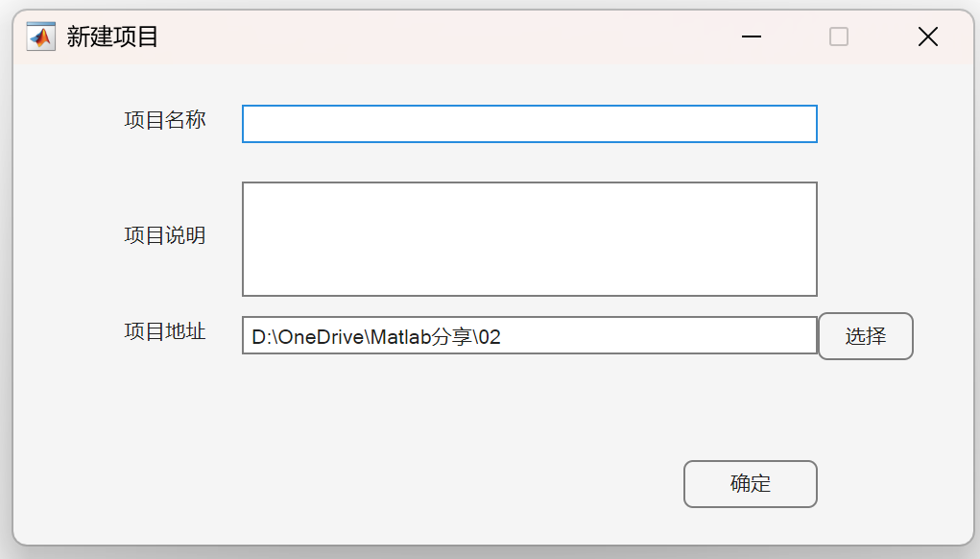The height and width of the screenshot is (559, 980).
Task: Click inside the 项目名称 input field
Action: click(529, 123)
